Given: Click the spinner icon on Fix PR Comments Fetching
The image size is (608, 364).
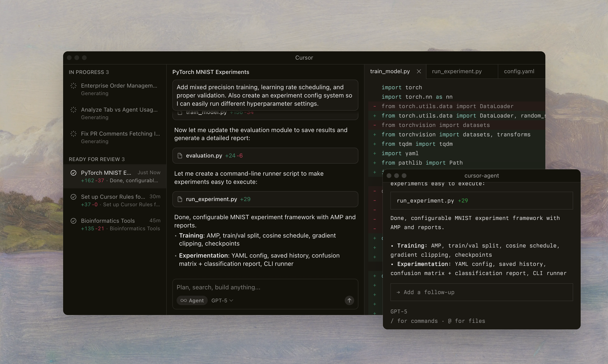Looking at the screenshot, I should click(x=73, y=134).
